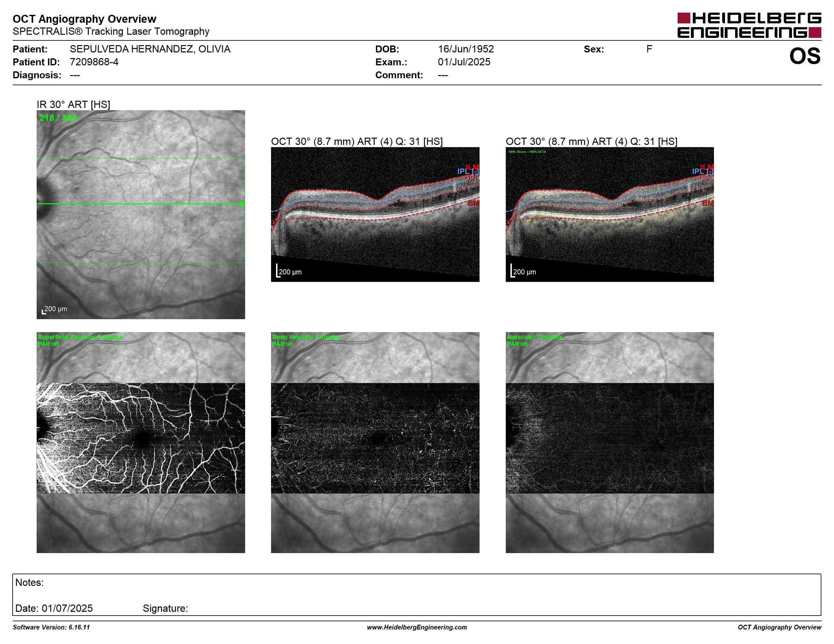
Task: Click the Deep Vascular Complex angiography image
Action: click(x=375, y=442)
